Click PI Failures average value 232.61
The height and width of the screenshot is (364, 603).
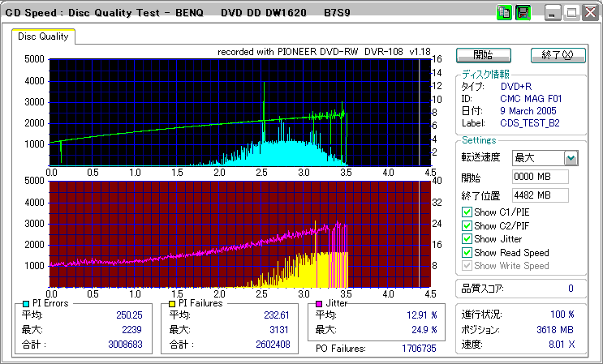point(276,315)
